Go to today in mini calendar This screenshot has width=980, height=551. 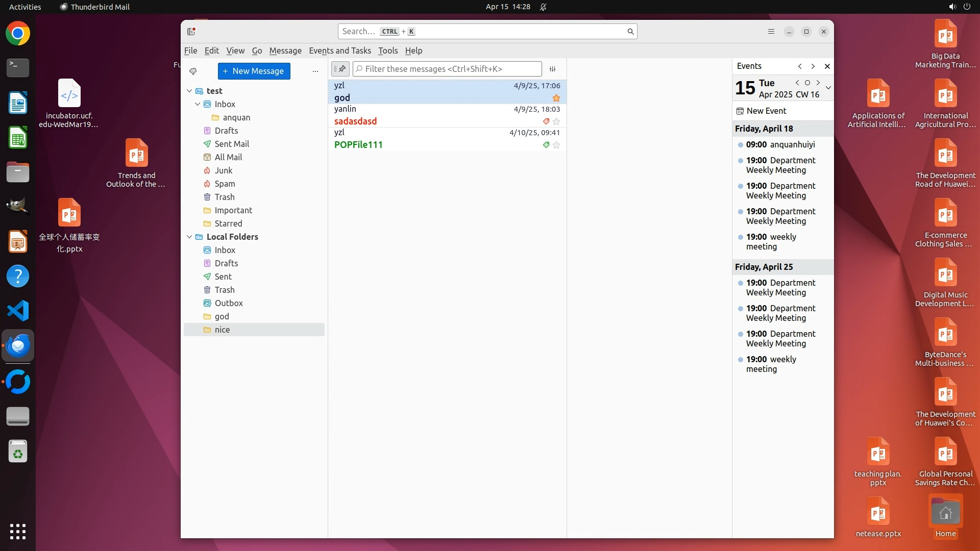tap(807, 83)
